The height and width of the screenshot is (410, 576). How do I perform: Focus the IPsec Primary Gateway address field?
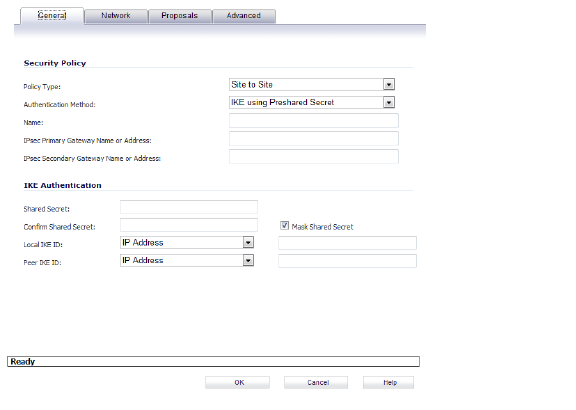tap(314, 139)
